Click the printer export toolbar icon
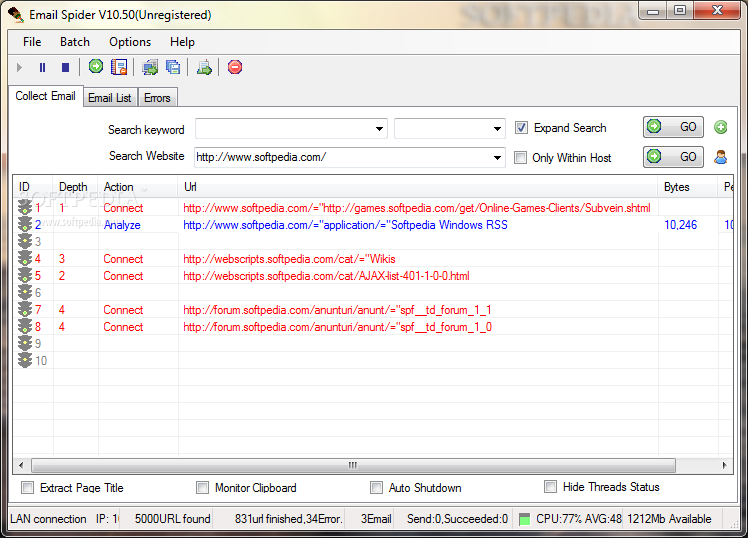Screen dimensions: 748x538 [204, 67]
